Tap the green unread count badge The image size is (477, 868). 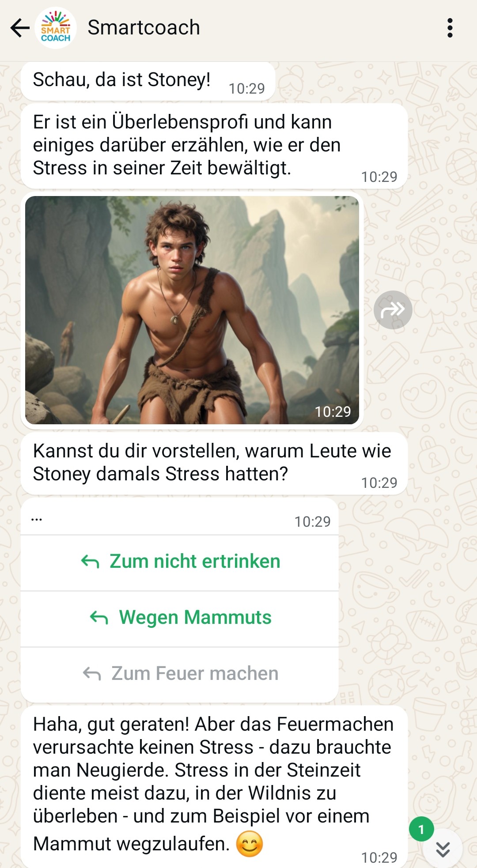click(x=421, y=829)
